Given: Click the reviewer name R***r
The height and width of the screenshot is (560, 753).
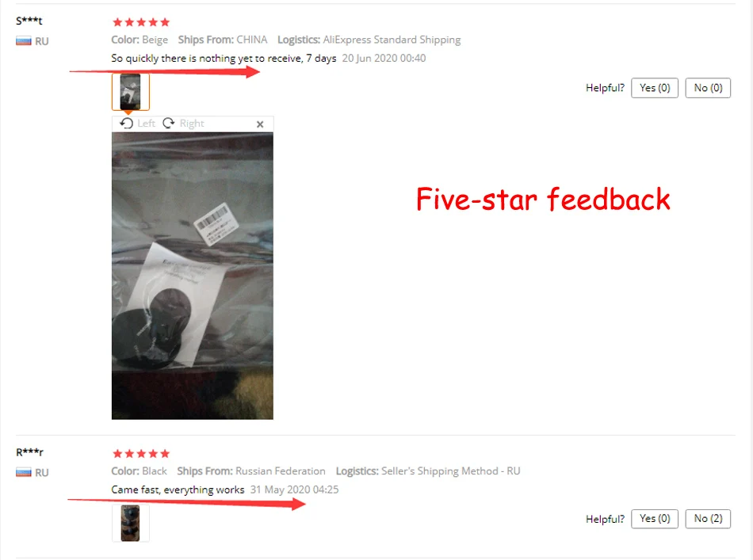Looking at the screenshot, I should [x=30, y=452].
